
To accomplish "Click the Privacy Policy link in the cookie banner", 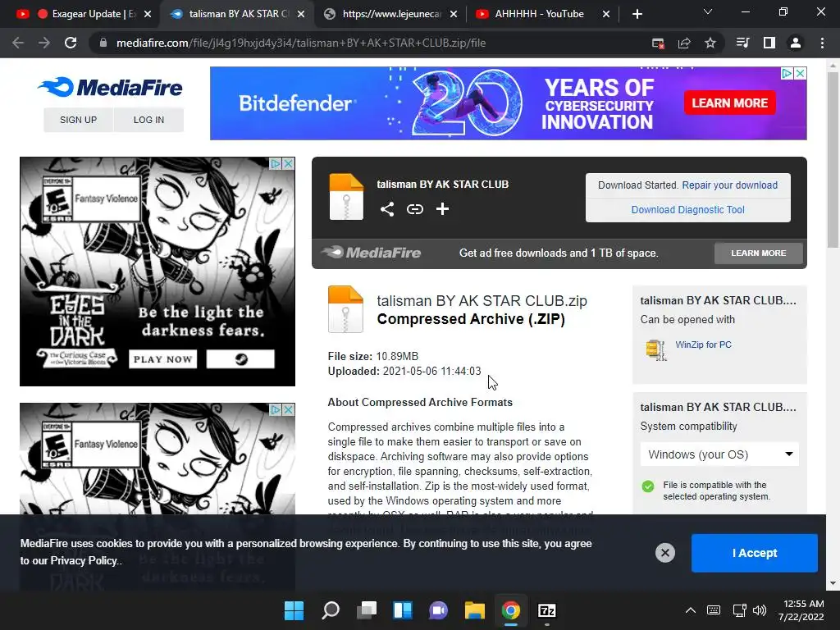I will (x=84, y=560).
